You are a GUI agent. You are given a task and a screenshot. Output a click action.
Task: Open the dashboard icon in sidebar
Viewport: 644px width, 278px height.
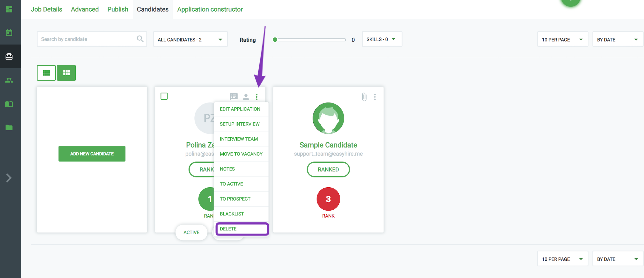click(x=9, y=9)
